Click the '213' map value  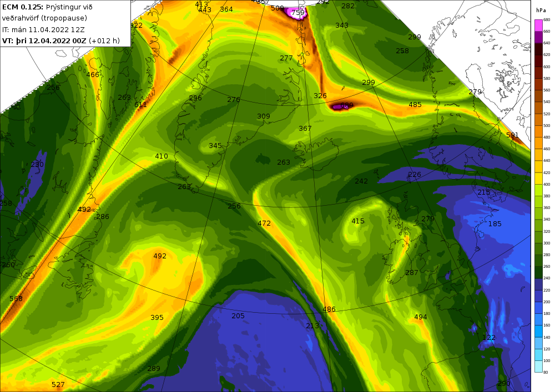click(x=312, y=326)
